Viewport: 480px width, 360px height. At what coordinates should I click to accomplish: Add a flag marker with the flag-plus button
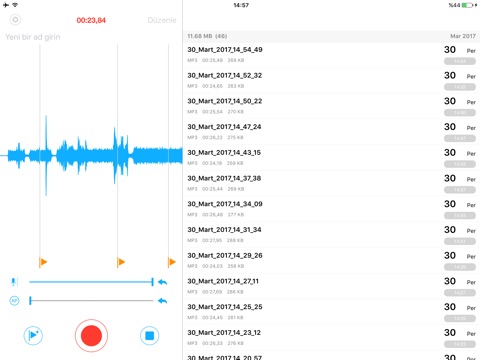click(33, 335)
